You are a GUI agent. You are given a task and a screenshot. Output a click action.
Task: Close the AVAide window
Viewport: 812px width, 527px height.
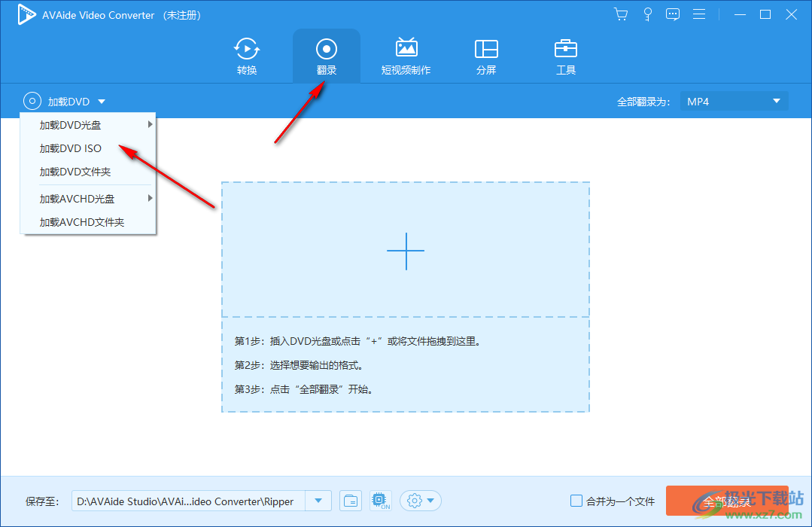point(791,14)
